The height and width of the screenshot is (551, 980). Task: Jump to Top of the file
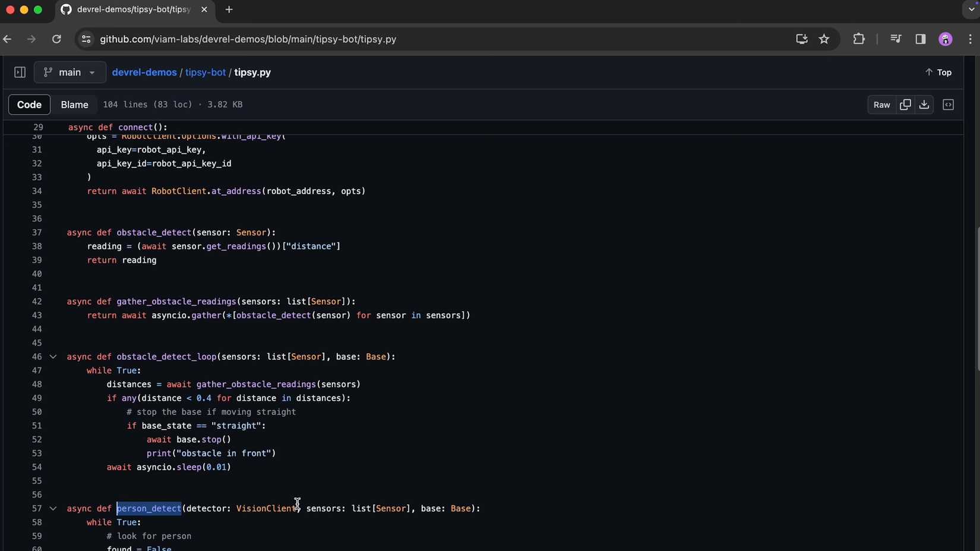pos(938,72)
